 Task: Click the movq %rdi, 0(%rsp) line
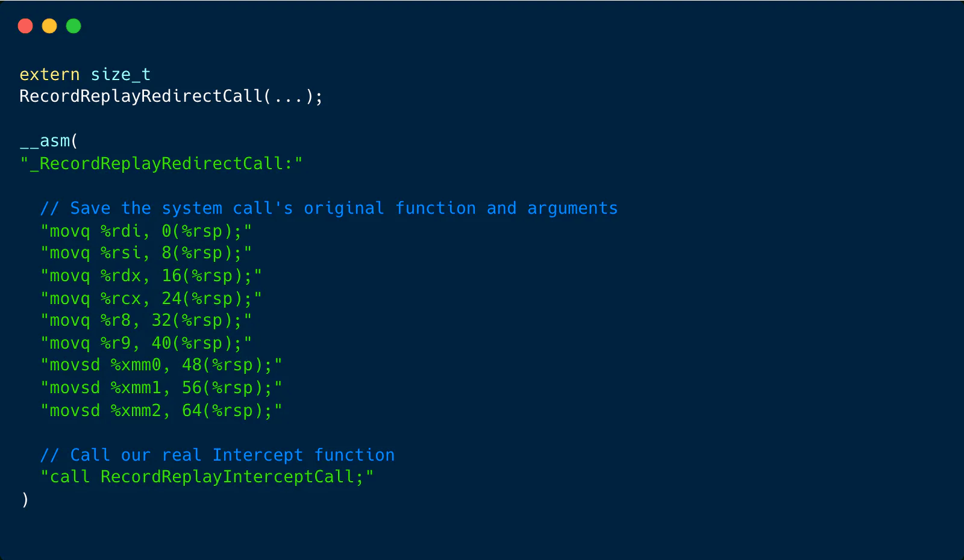(146, 231)
